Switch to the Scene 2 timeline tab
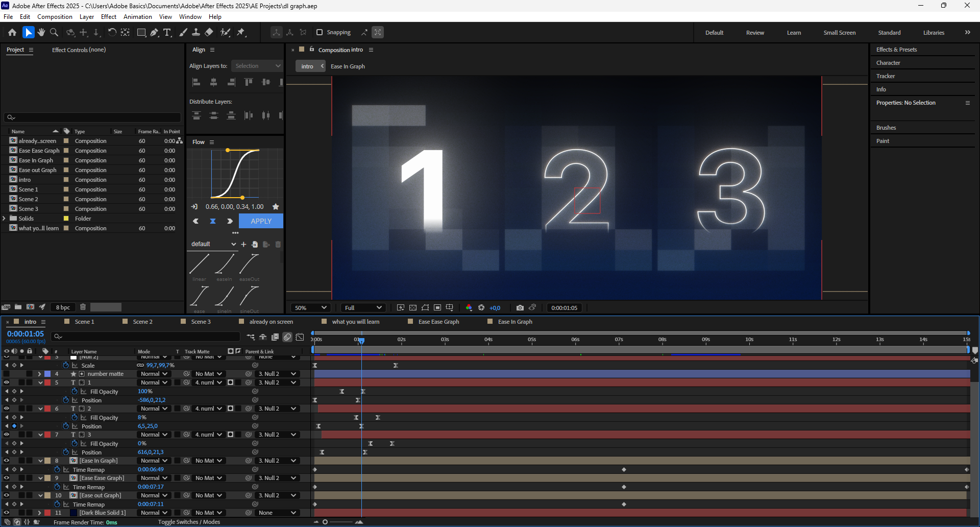The image size is (980, 527). 142,322
